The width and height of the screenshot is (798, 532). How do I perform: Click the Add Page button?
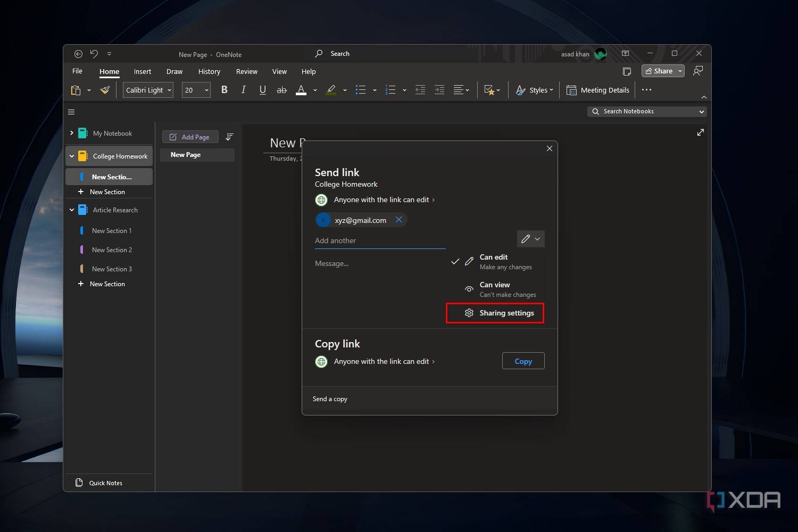point(190,137)
